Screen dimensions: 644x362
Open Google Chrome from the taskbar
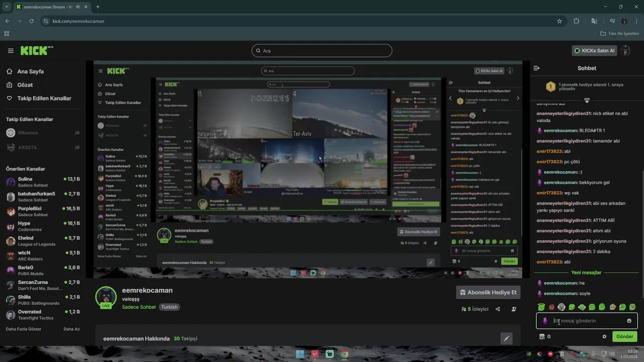[344, 354]
